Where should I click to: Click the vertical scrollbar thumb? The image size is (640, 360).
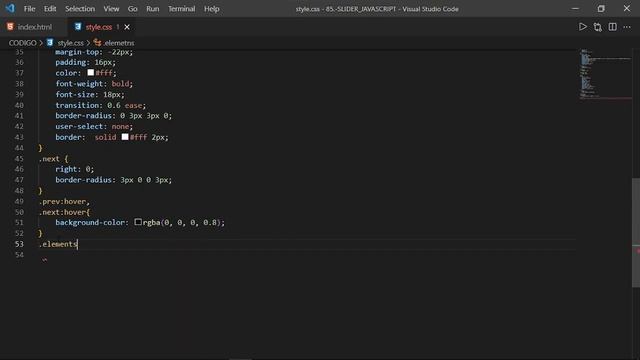click(636, 233)
